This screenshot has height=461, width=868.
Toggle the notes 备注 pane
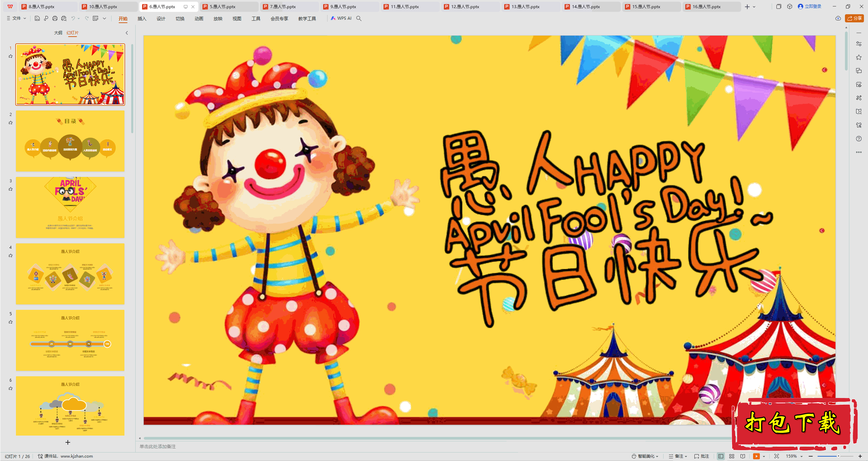pyautogui.click(x=676, y=456)
